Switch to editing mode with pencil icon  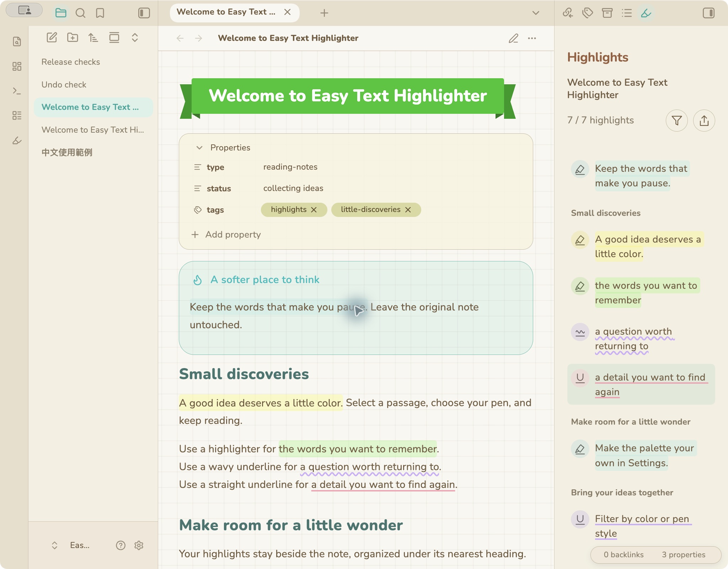tap(513, 38)
